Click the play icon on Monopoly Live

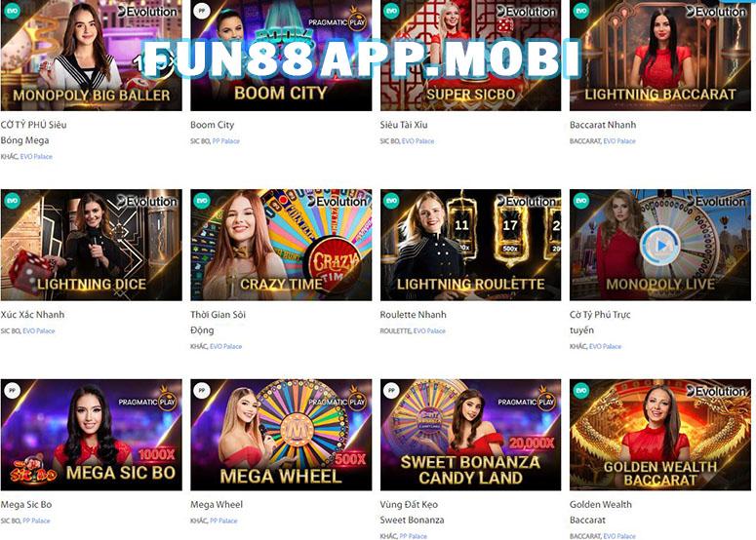tap(660, 246)
